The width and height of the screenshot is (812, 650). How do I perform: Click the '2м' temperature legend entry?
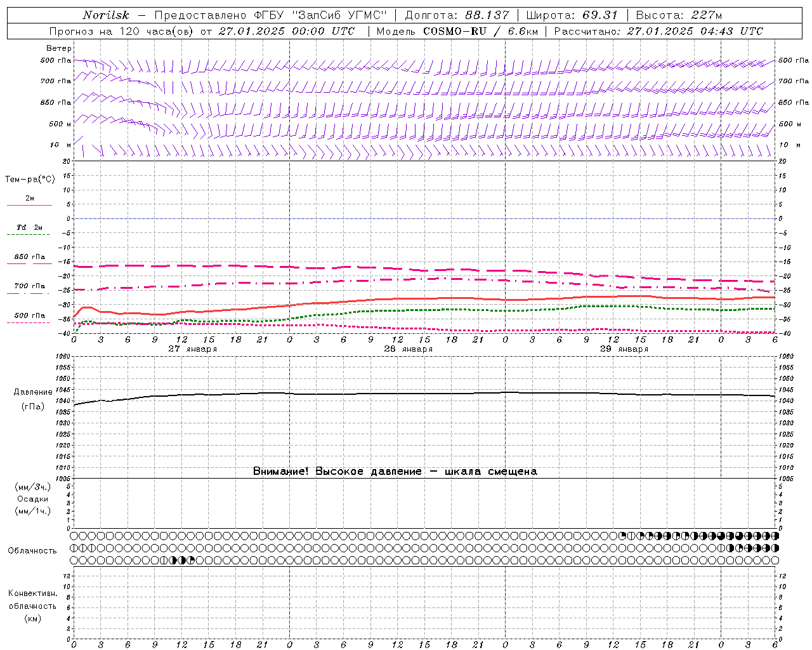click(30, 198)
